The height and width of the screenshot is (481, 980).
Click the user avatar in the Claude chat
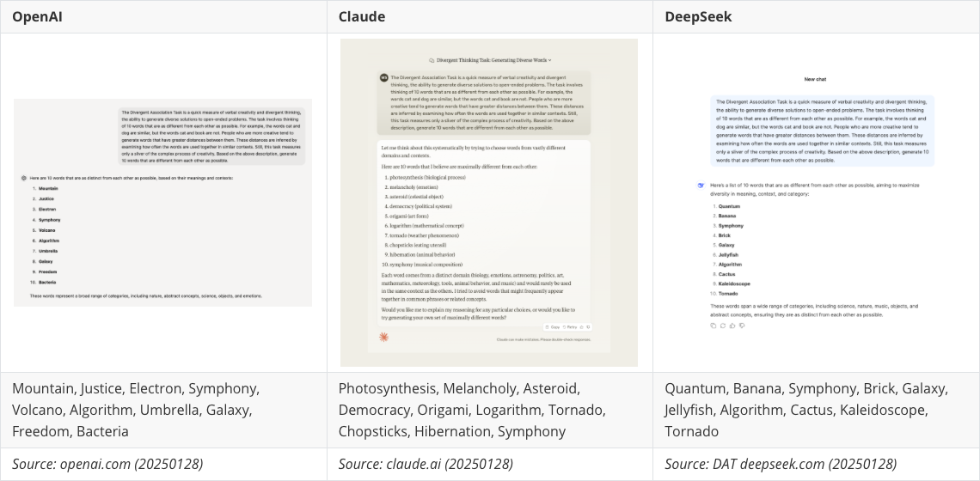click(x=383, y=77)
